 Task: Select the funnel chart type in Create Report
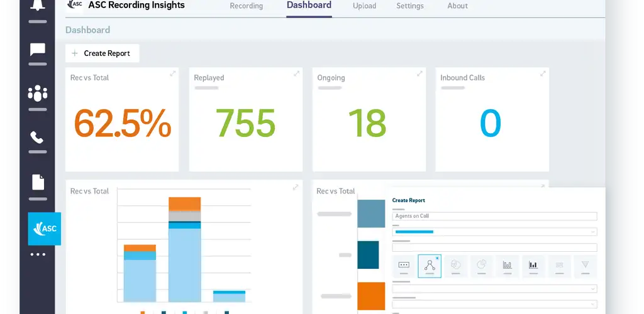click(x=586, y=266)
